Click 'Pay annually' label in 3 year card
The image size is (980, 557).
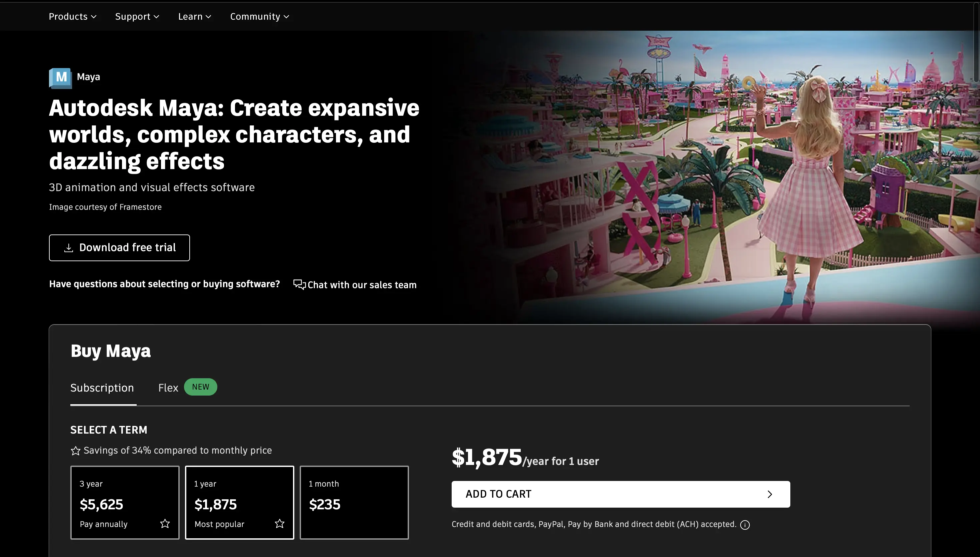click(x=103, y=524)
